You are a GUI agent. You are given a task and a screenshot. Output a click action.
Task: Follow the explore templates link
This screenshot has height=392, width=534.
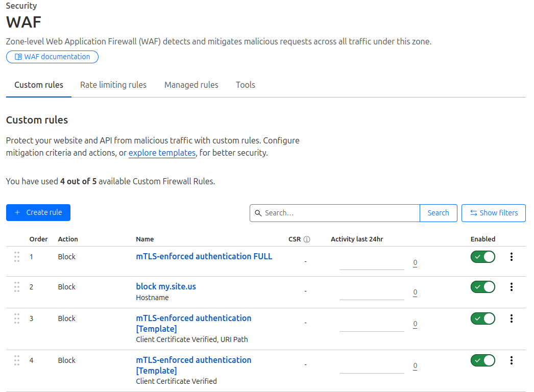click(x=162, y=153)
